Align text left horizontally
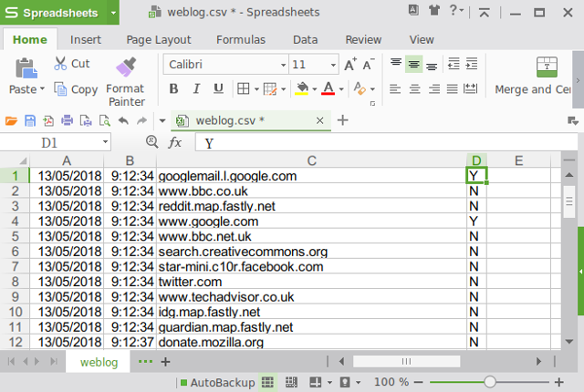 point(395,88)
